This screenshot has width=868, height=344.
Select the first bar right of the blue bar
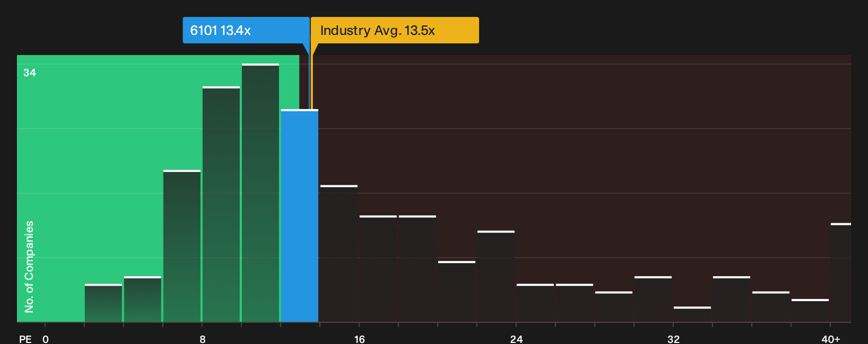(339, 254)
